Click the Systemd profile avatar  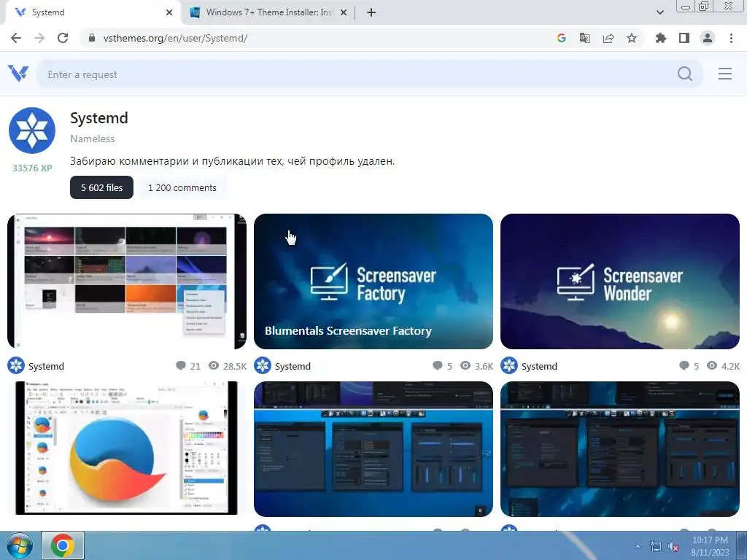tap(32, 131)
